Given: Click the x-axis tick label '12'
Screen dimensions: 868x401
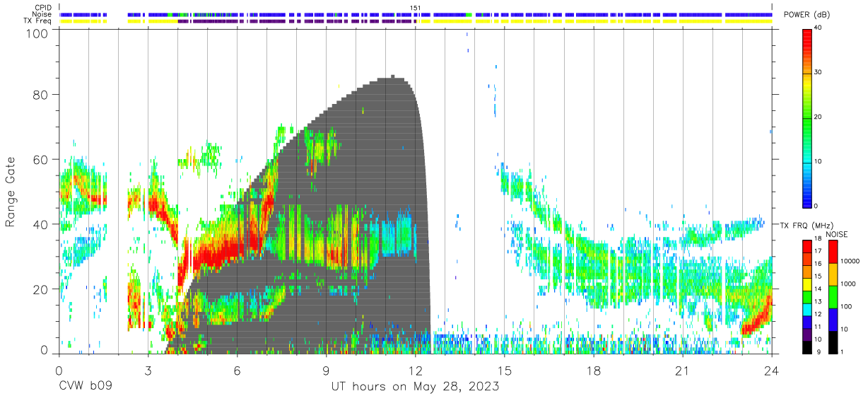Looking at the screenshot, I should pyautogui.click(x=416, y=371).
